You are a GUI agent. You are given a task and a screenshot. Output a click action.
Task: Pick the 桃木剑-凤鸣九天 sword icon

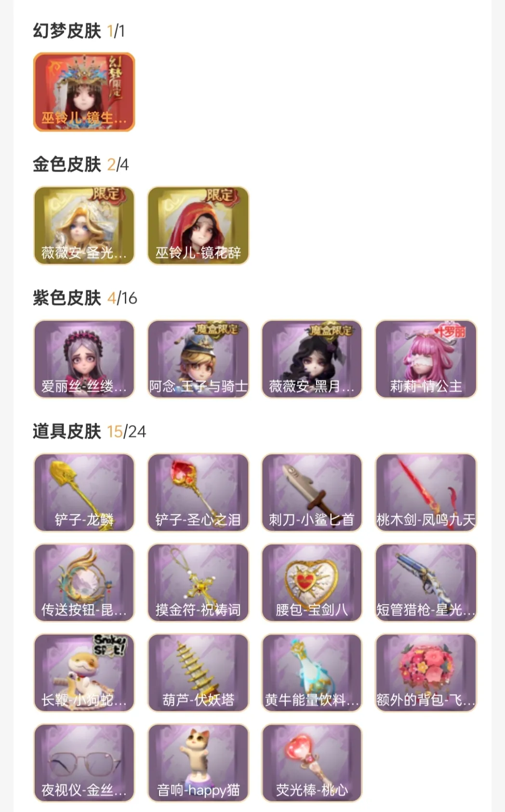(x=426, y=493)
